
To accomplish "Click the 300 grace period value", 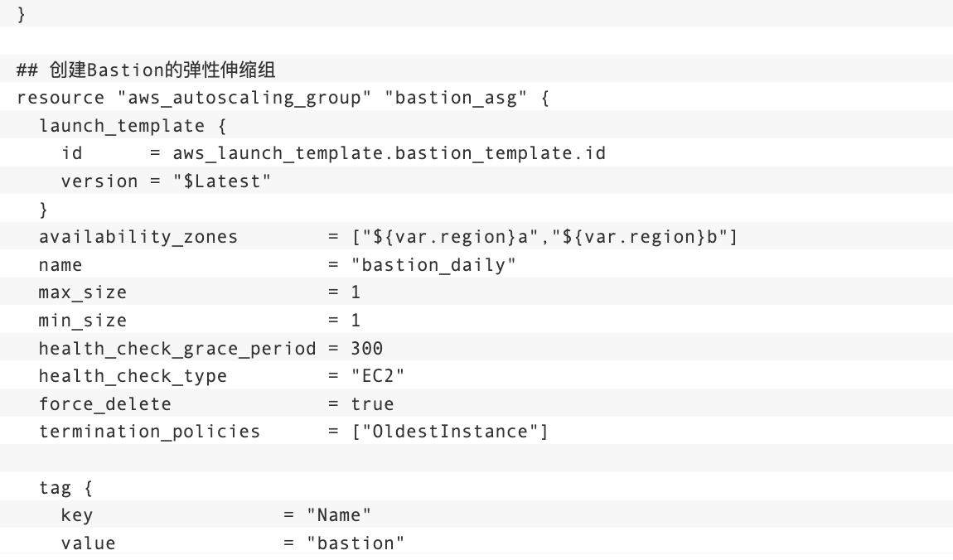I will pos(366,348).
